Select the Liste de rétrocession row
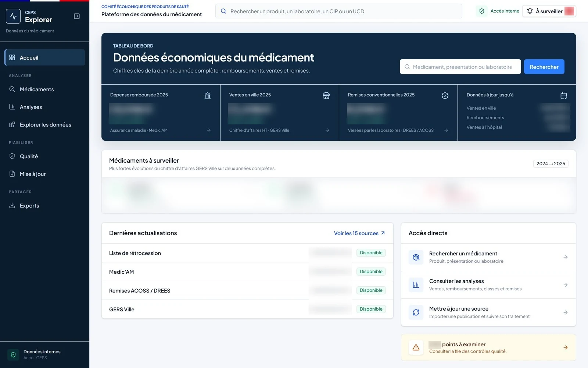This screenshot has height=368, width=588. [x=247, y=253]
